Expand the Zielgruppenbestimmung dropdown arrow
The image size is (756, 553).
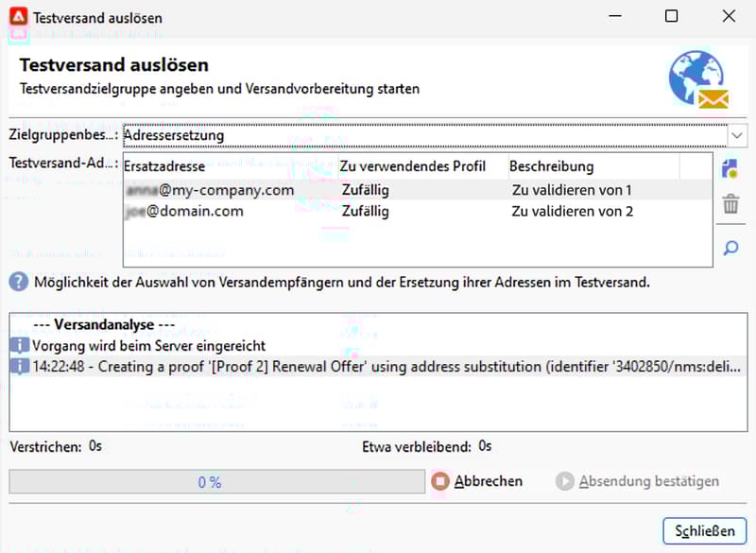(x=737, y=135)
